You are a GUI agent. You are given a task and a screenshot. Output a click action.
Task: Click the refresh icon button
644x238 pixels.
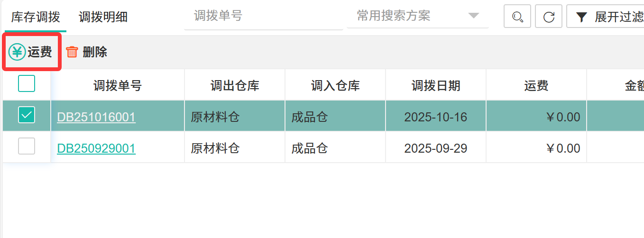pyautogui.click(x=549, y=17)
